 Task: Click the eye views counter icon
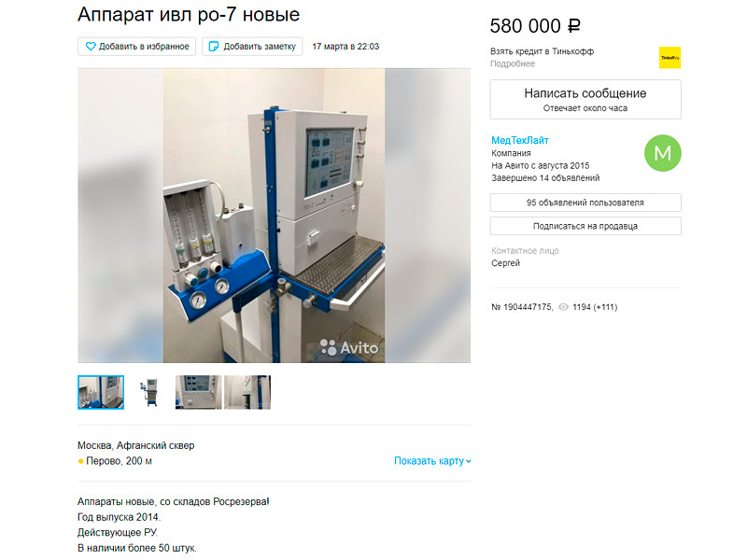coord(563,307)
